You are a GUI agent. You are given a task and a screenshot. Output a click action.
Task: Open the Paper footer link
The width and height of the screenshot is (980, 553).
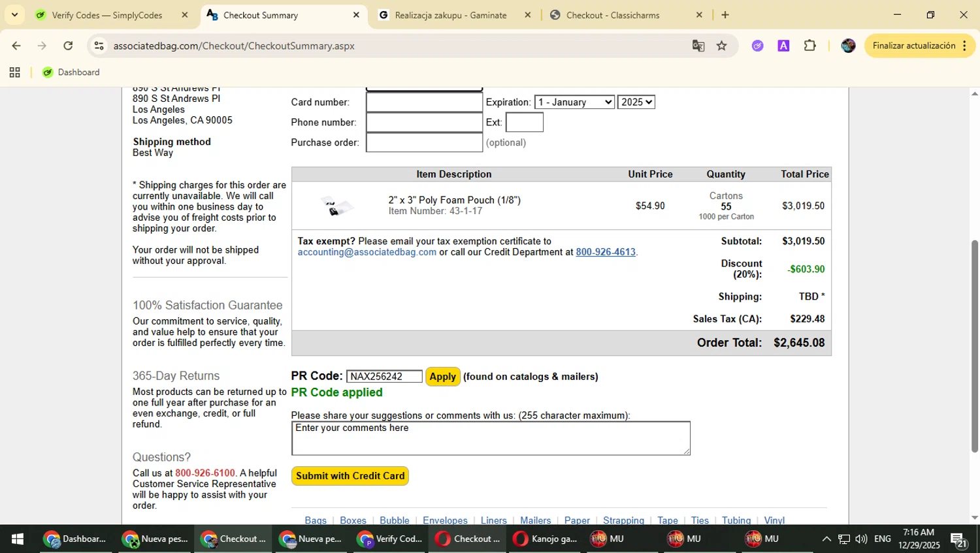pyautogui.click(x=577, y=520)
